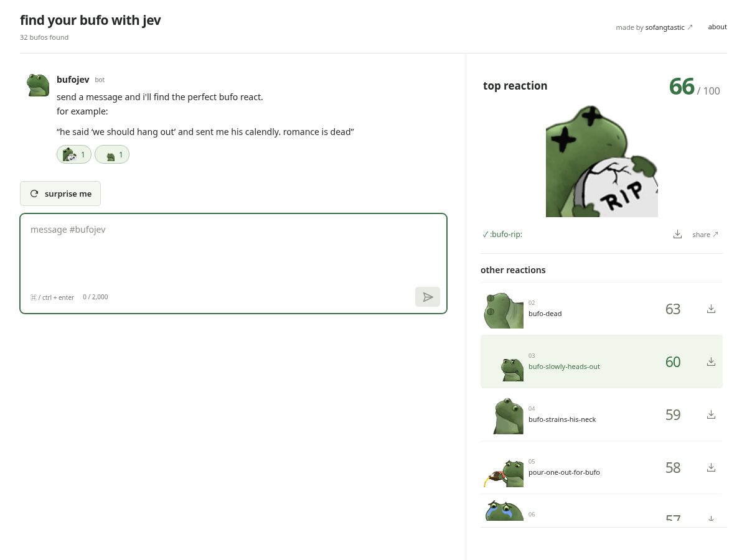The width and height of the screenshot is (747, 560).
Task: Download the bufo-strains-his-neck reaction
Action: pyautogui.click(x=711, y=414)
